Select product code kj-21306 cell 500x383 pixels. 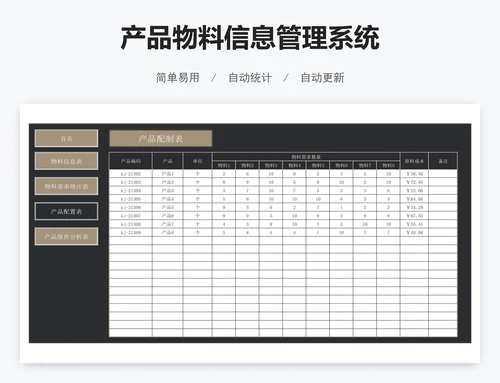[x=131, y=207]
